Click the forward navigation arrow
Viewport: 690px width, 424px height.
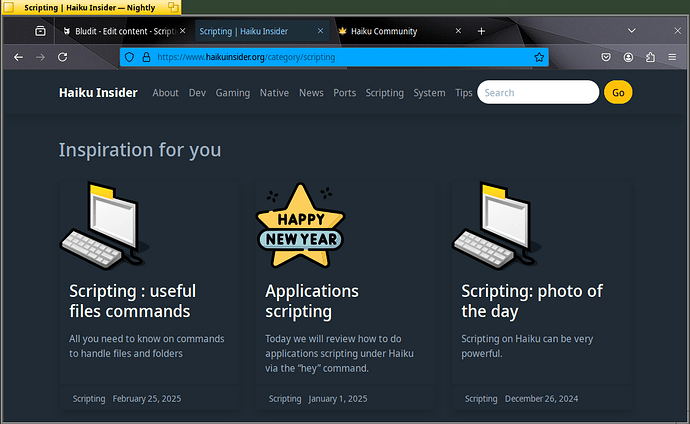40,57
